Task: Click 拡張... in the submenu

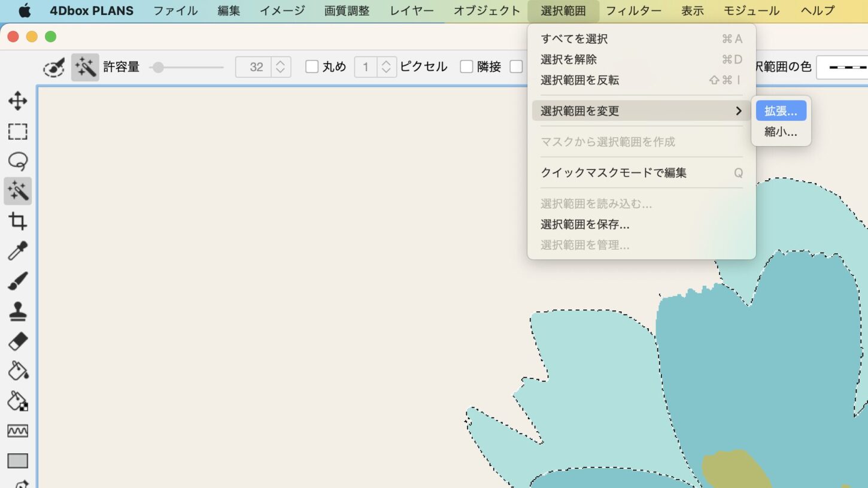Action: 781,111
